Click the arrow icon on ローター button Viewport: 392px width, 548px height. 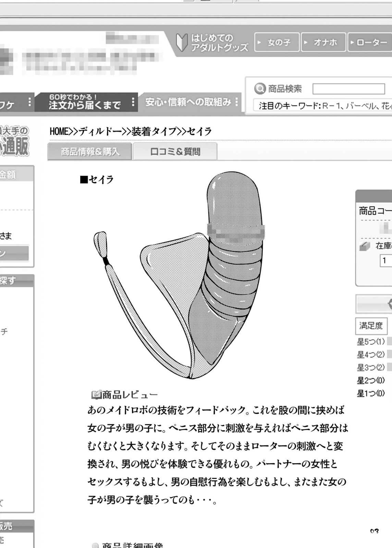[352, 42]
